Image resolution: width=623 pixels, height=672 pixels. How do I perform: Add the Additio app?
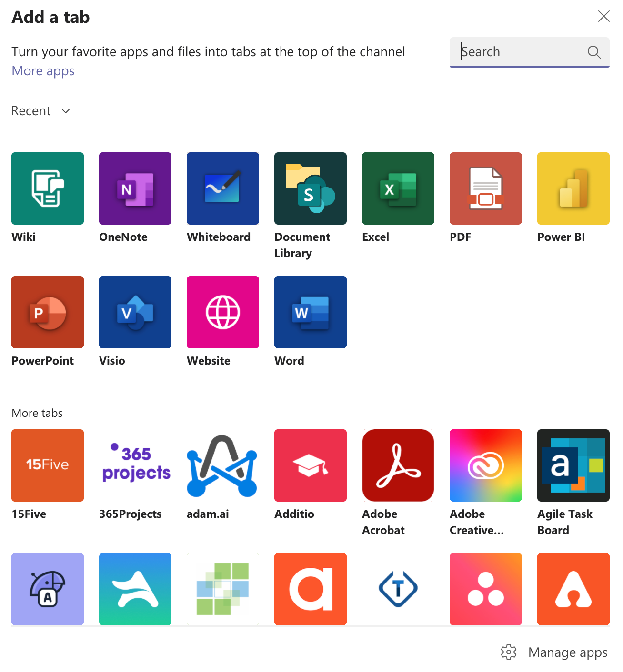click(x=311, y=465)
